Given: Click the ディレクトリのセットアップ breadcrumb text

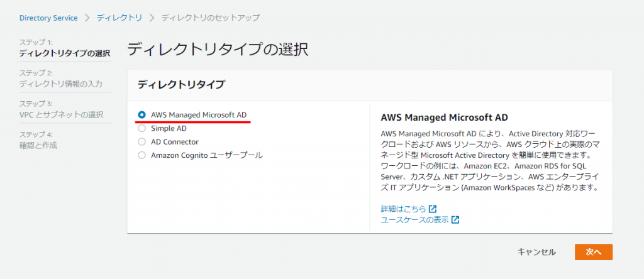Looking at the screenshot, I should 210,18.
